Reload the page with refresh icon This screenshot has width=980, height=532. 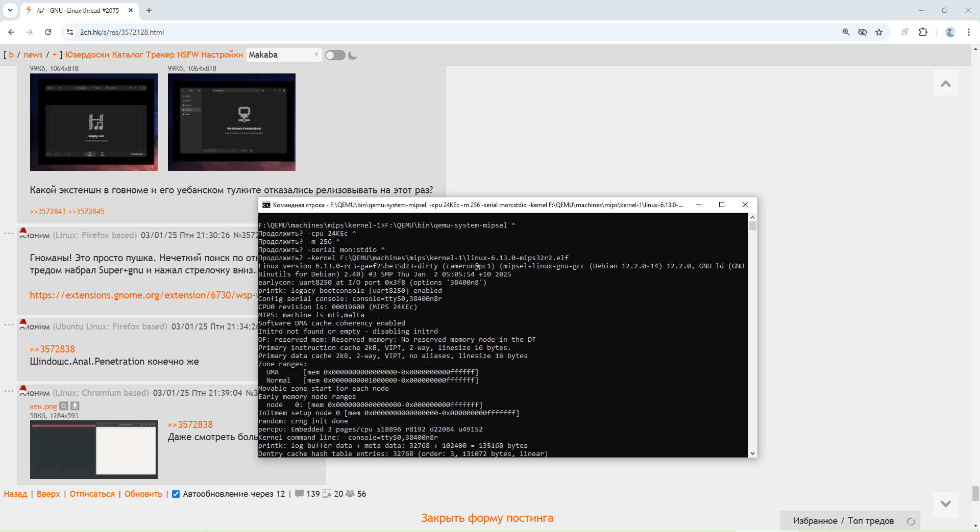coord(48,32)
